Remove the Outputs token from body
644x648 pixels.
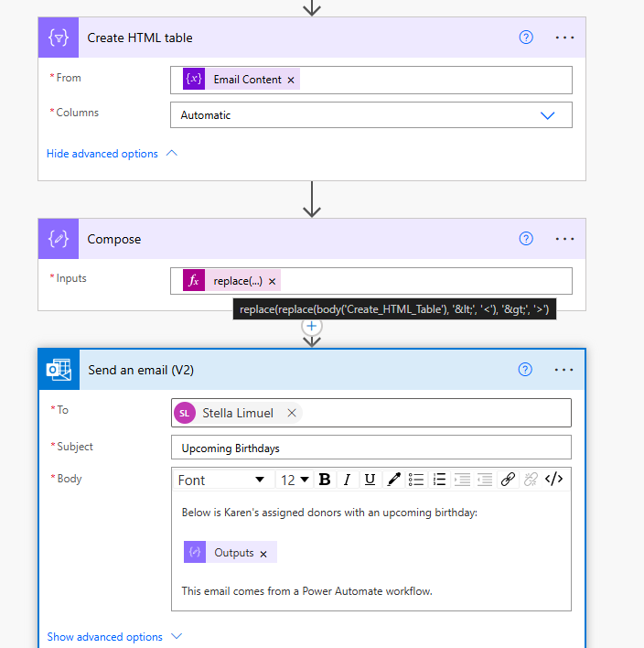pyautogui.click(x=263, y=554)
